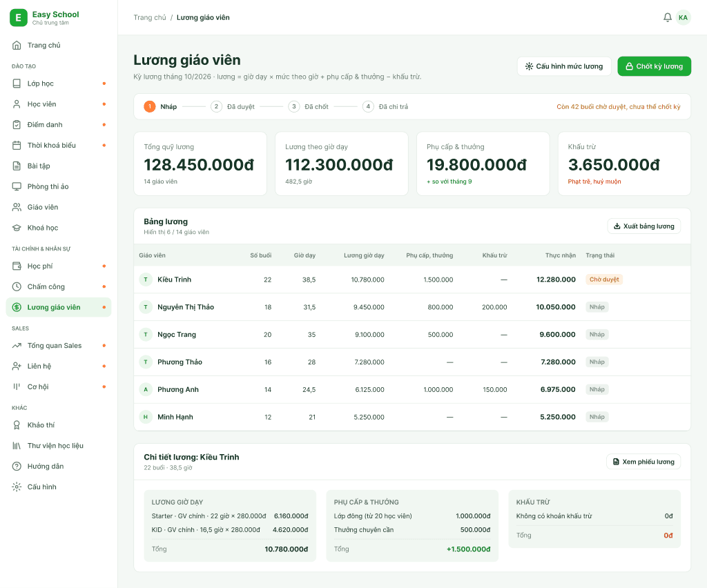Open Điểm danh page
Viewport: 707px width, 588px height.
pyautogui.click(x=59, y=125)
